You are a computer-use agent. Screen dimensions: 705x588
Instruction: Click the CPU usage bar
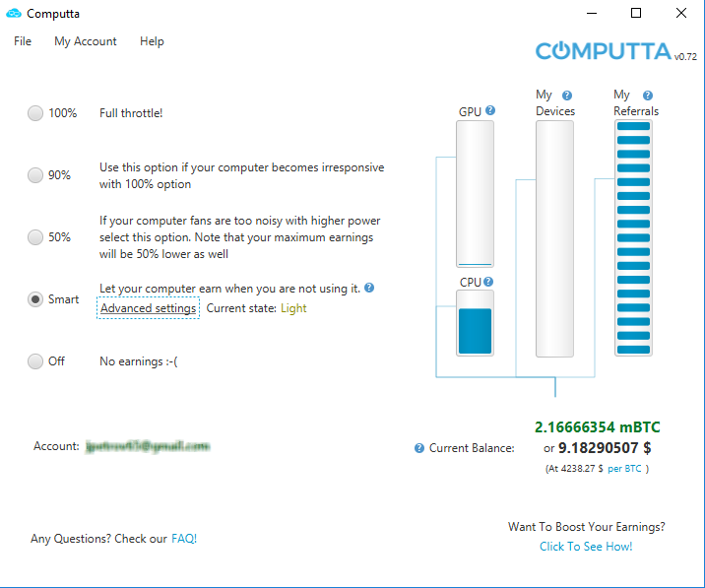[x=475, y=323]
